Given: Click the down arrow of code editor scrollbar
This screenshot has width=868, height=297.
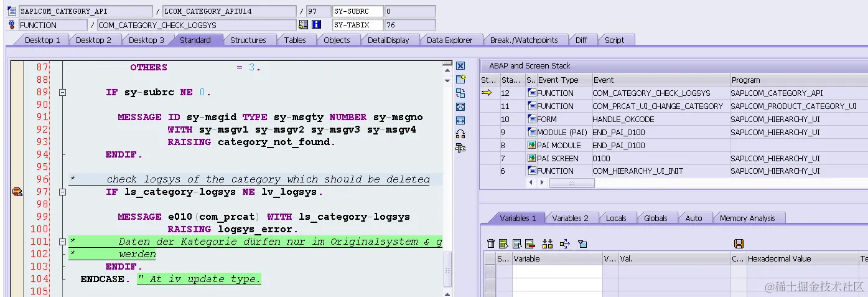Looking at the screenshot, I should (447, 80).
